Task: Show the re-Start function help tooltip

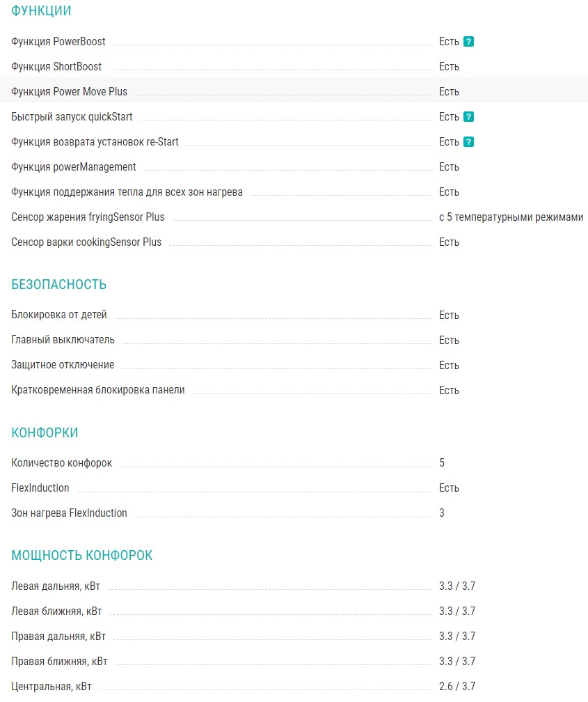Action: point(469,142)
